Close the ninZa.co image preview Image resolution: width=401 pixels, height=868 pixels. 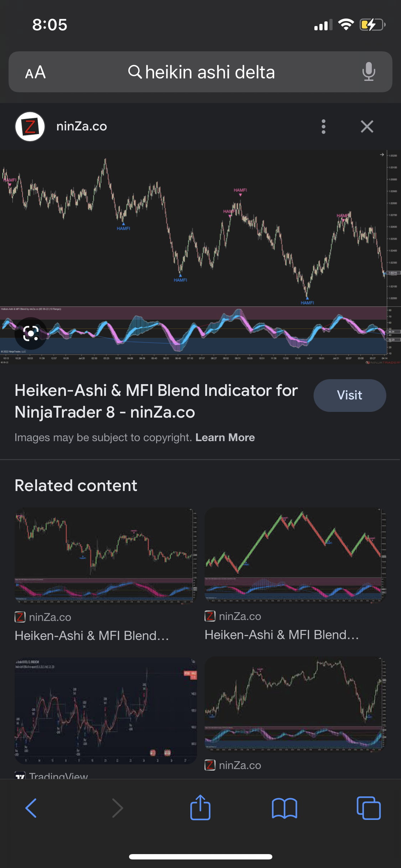click(x=367, y=126)
